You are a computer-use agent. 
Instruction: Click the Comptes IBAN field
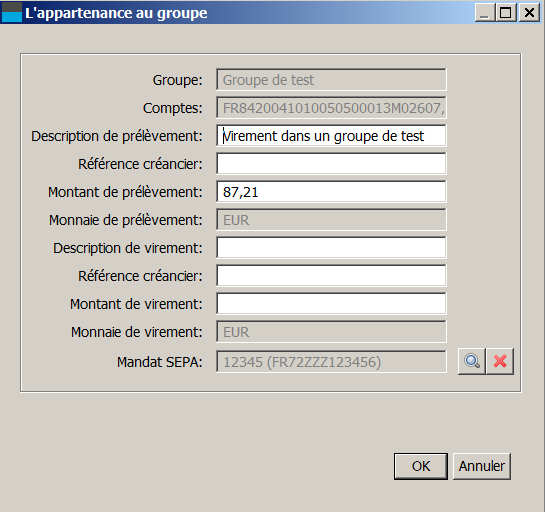coord(331,108)
